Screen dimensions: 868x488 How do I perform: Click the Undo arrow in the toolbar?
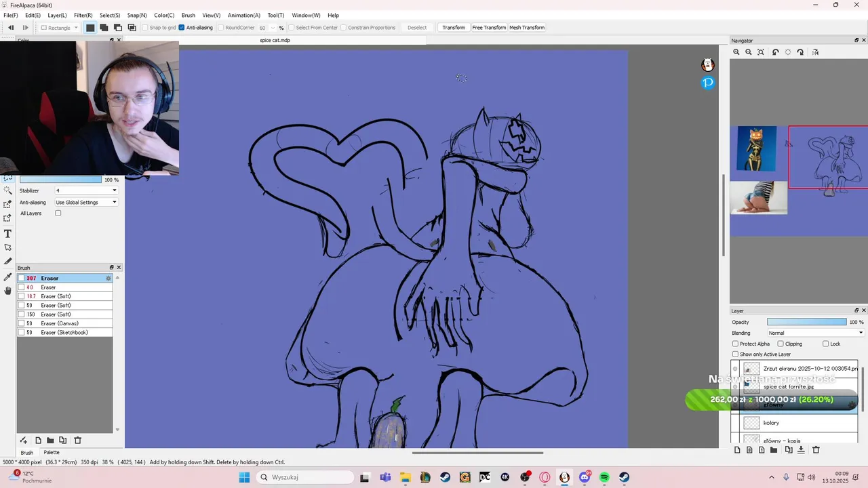click(x=11, y=28)
